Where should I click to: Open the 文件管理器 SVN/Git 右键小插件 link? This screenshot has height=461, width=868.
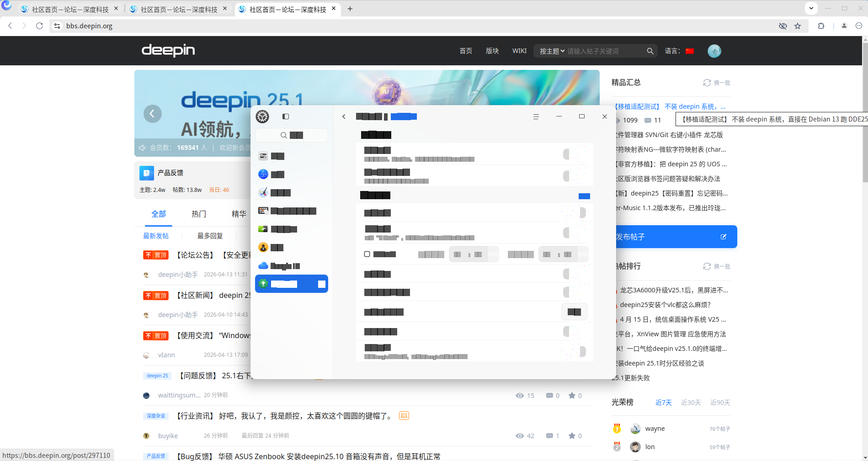click(x=670, y=135)
